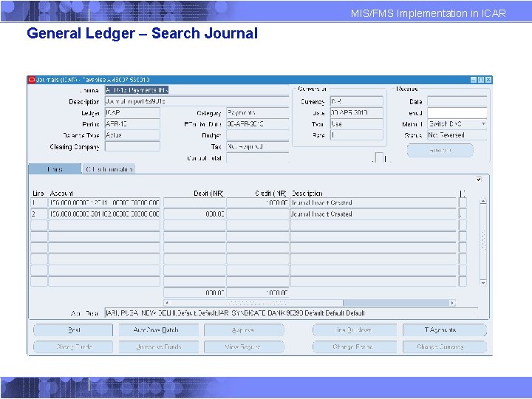Click the Balance Type field
532x399 pixels.
point(132,135)
